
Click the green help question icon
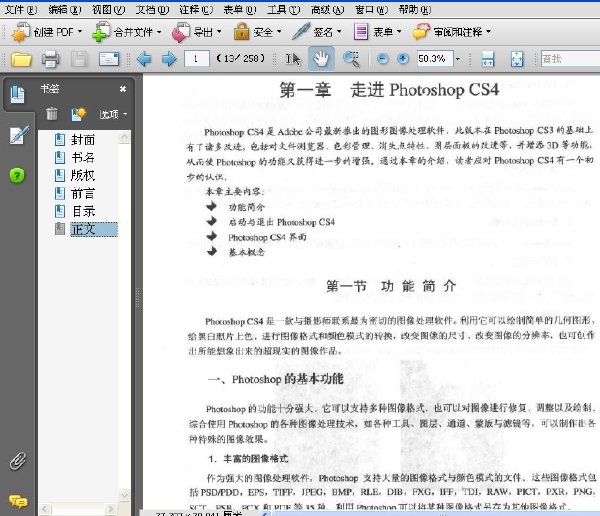point(17,176)
